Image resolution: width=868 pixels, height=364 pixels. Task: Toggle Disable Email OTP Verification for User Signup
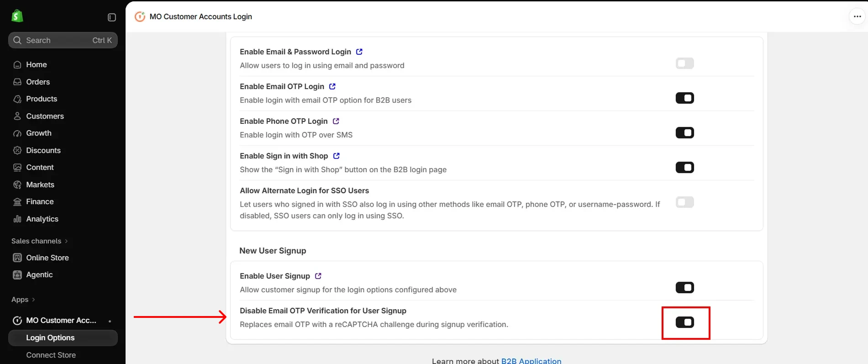(x=684, y=322)
